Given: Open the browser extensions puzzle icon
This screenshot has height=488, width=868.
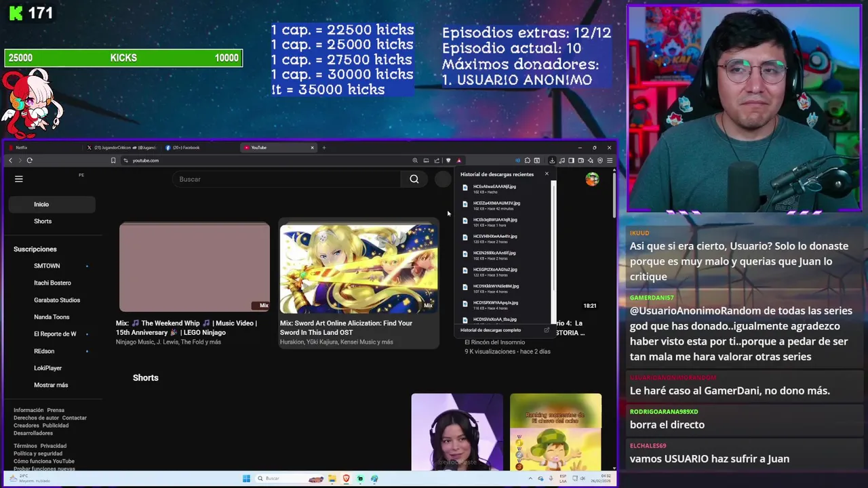Looking at the screenshot, I should (528, 161).
